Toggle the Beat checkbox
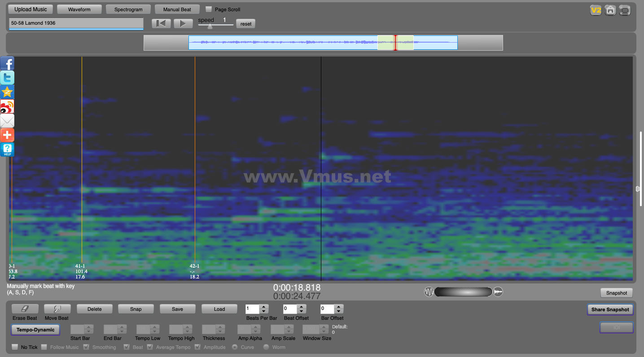Viewport: 644px width, 357px height. [x=127, y=347]
